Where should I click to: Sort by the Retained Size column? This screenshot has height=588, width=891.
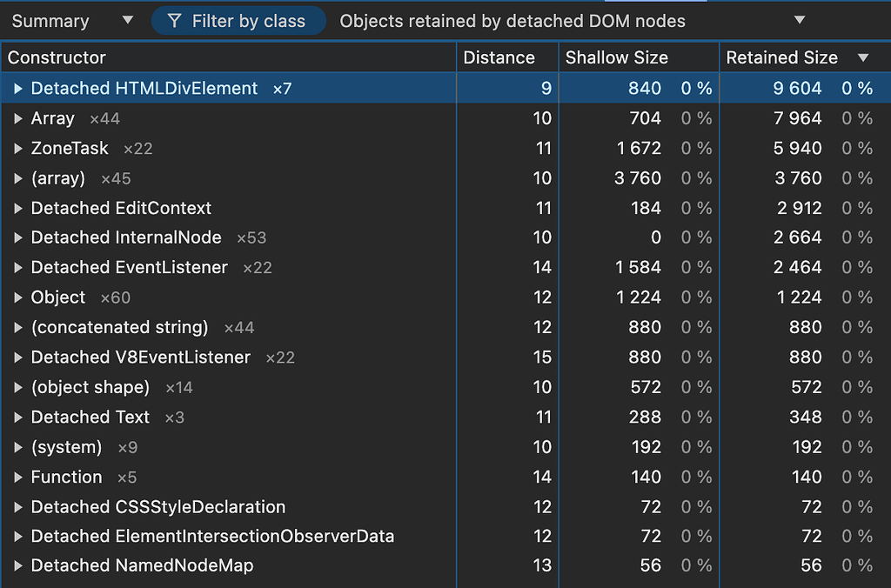tap(781, 57)
